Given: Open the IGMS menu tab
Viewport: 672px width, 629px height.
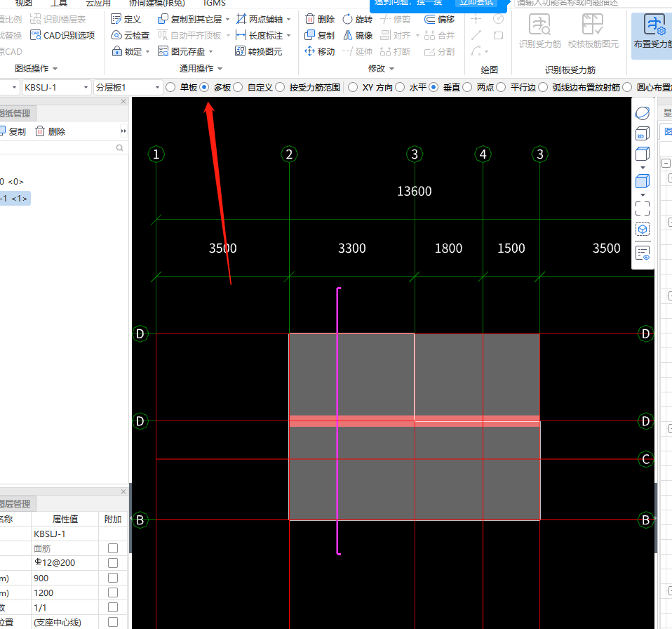Looking at the screenshot, I should pyautogui.click(x=214, y=3).
